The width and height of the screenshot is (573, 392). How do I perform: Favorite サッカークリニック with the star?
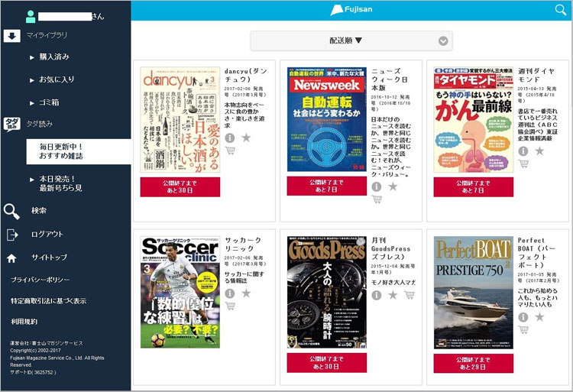point(246,293)
